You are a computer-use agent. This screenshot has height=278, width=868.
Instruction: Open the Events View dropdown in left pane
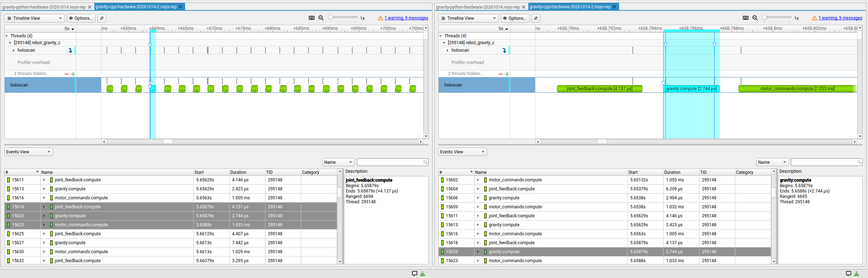tap(29, 152)
